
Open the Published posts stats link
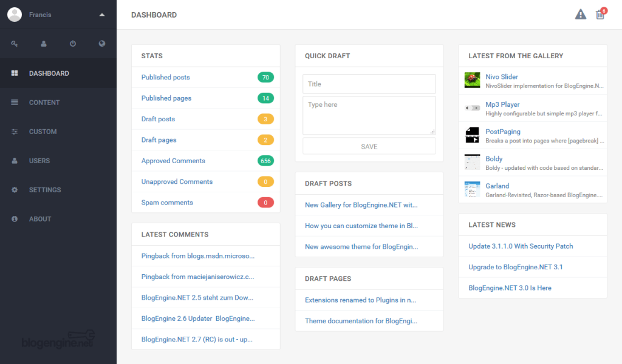pyautogui.click(x=165, y=77)
